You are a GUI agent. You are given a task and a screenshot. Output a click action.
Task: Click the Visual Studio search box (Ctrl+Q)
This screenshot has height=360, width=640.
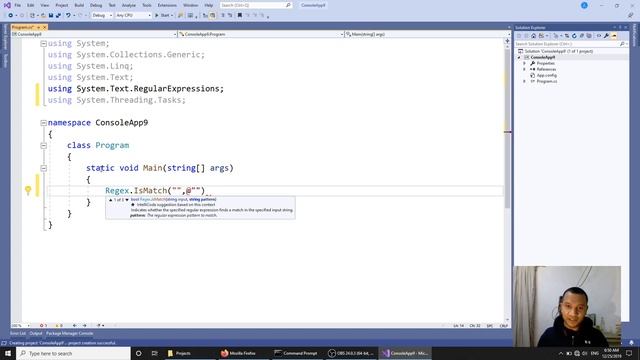pyautogui.click(x=255, y=5)
